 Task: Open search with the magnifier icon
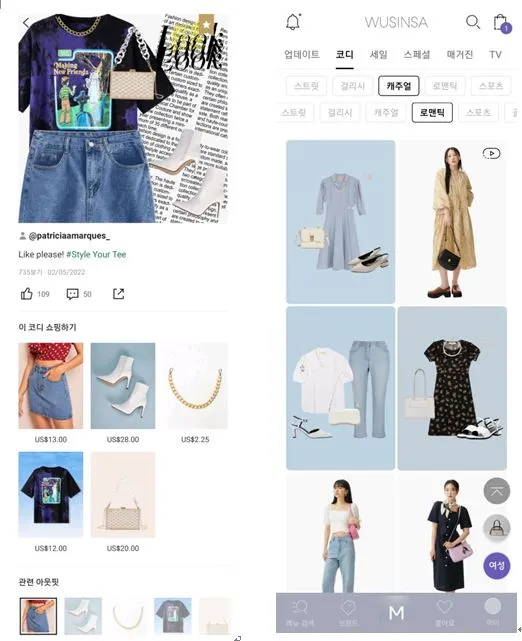tap(473, 22)
